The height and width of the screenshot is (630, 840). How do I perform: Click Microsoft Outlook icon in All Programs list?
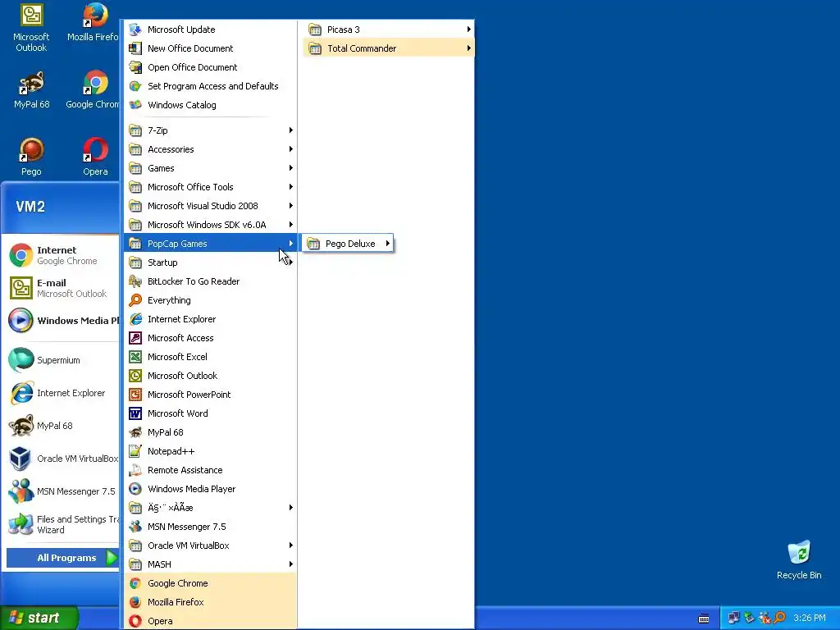point(135,376)
